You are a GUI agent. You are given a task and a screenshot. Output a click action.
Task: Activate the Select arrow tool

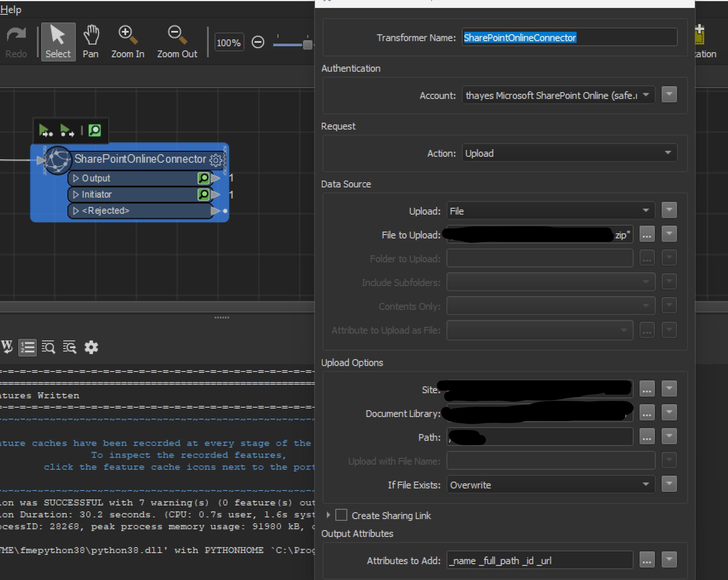[58, 42]
